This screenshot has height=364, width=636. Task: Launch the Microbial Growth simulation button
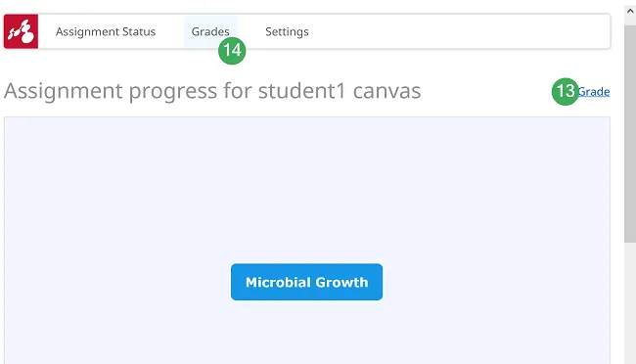pos(306,282)
